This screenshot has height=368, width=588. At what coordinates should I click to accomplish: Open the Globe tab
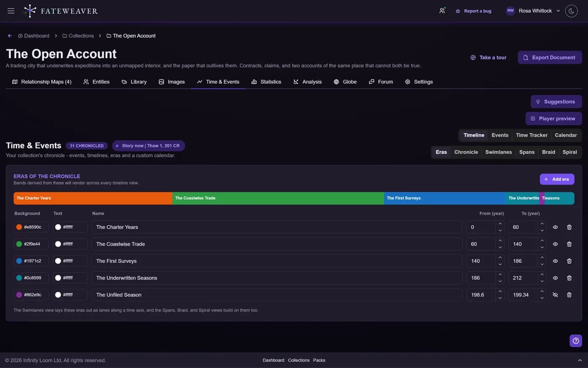[345, 82]
